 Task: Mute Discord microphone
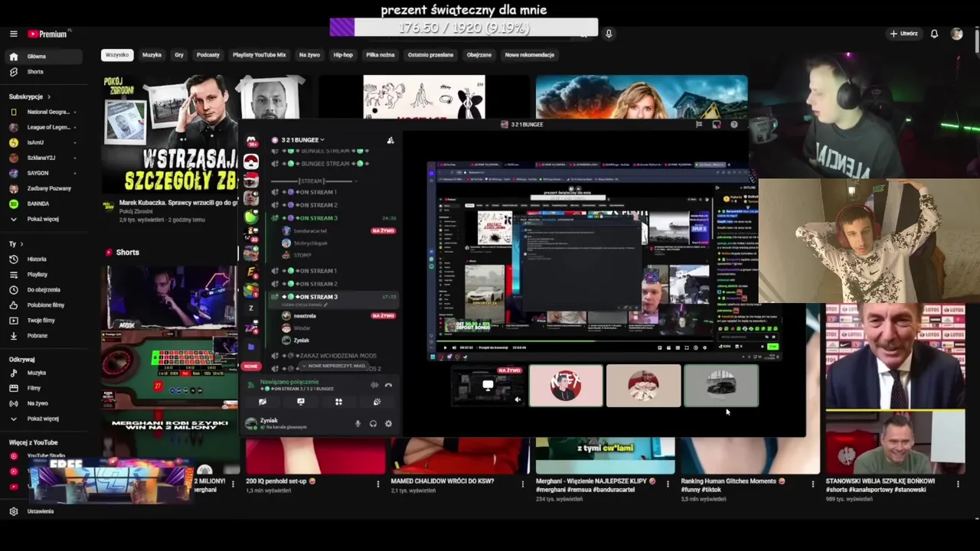(358, 424)
